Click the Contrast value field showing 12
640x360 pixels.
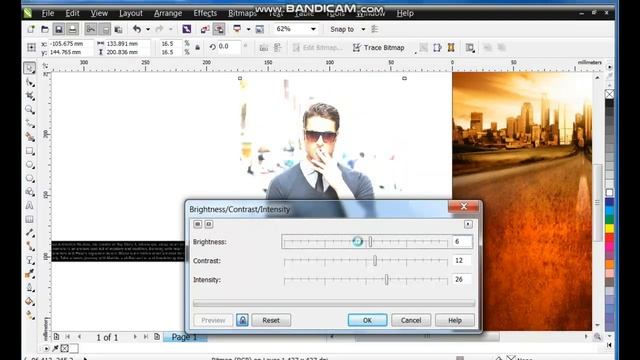(462, 260)
